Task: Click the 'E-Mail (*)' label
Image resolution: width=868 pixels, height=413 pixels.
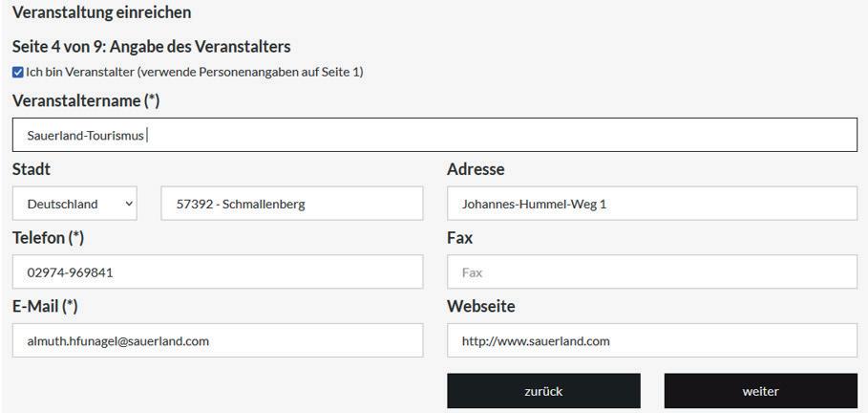Action: pyautogui.click(x=45, y=306)
